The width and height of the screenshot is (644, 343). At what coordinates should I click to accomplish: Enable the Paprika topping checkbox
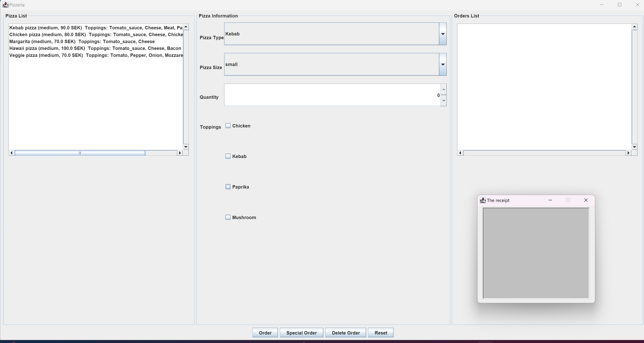pyautogui.click(x=228, y=187)
